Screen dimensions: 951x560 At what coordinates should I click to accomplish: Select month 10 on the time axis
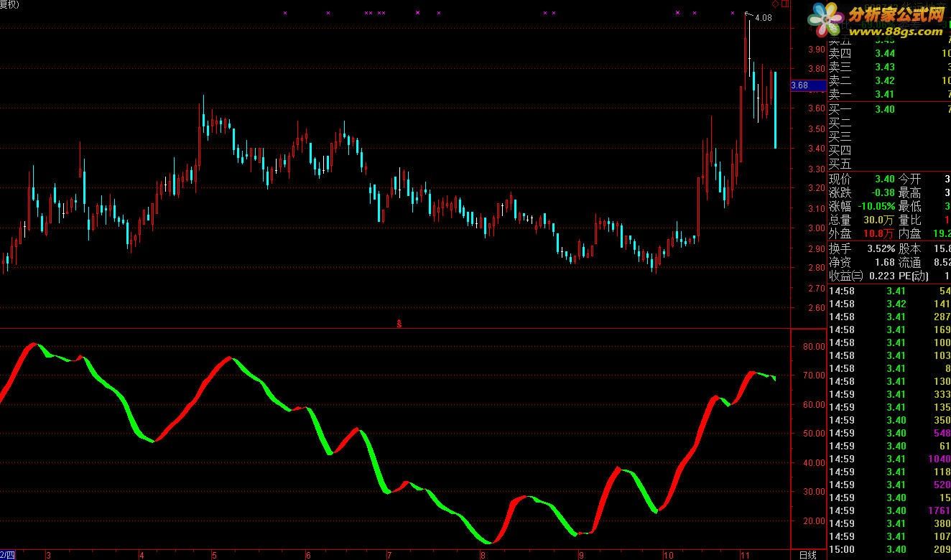(668, 555)
